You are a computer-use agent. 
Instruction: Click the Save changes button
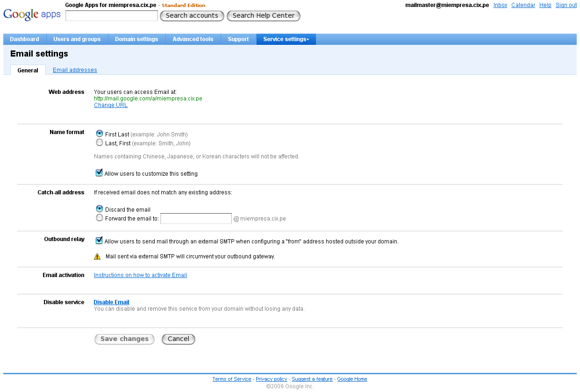[124, 339]
